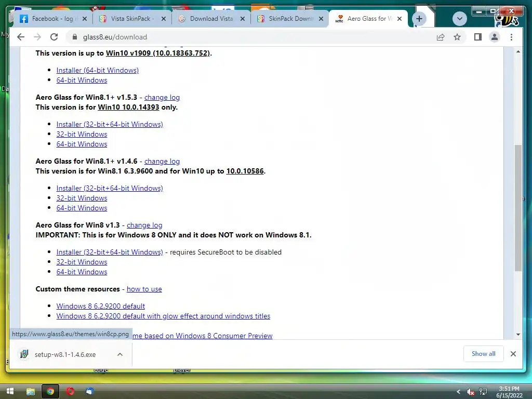Click scrollbar up arrow
The image size is (532, 399).
(x=518, y=51)
